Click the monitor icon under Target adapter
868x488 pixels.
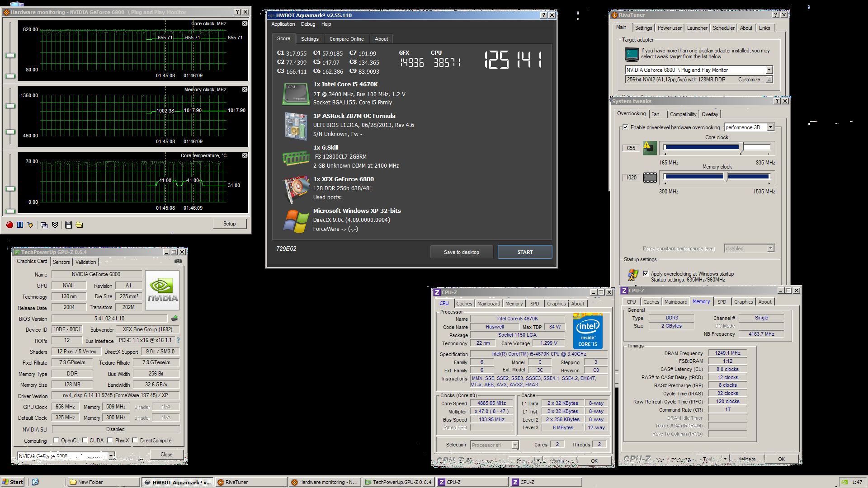pyautogui.click(x=632, y=54)
